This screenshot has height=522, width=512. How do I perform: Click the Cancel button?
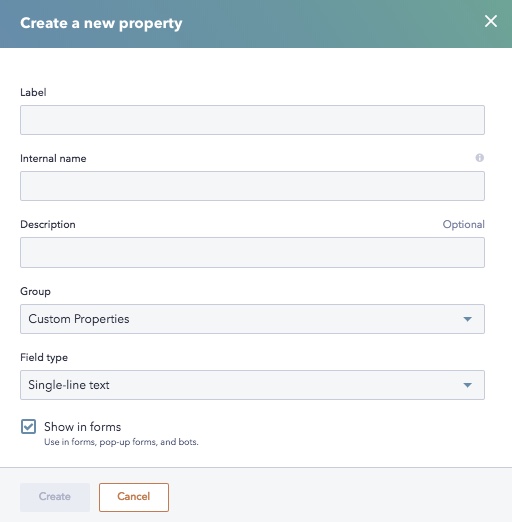click(134, 497)
